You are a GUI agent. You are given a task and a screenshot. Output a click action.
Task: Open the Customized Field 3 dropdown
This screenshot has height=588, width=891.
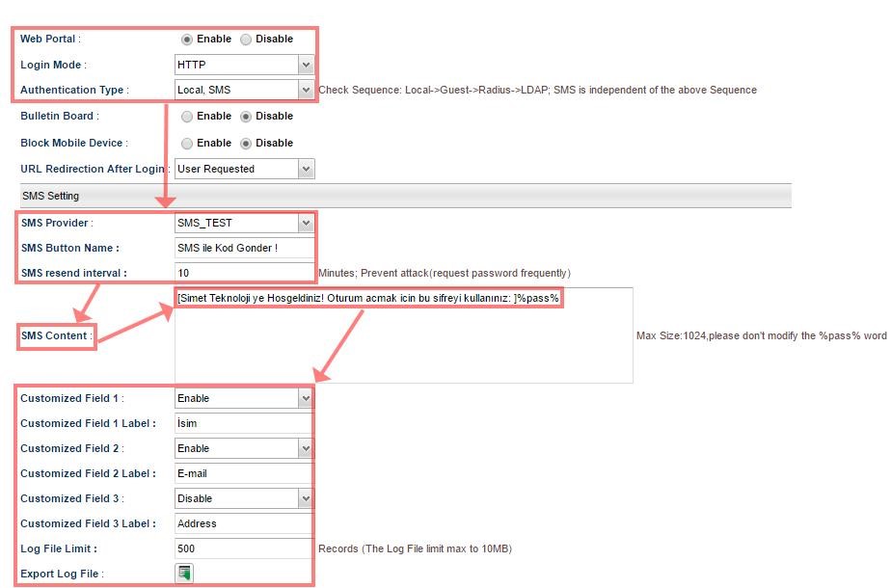click(245, 498)
